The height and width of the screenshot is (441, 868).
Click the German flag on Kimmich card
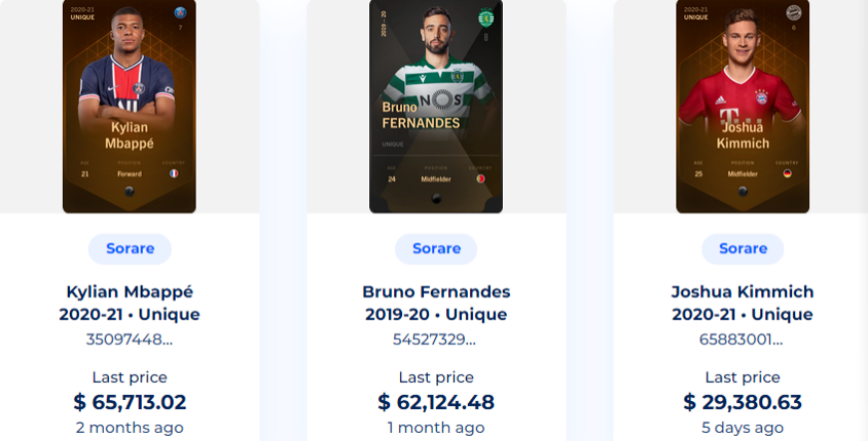(x=787, y=174)
